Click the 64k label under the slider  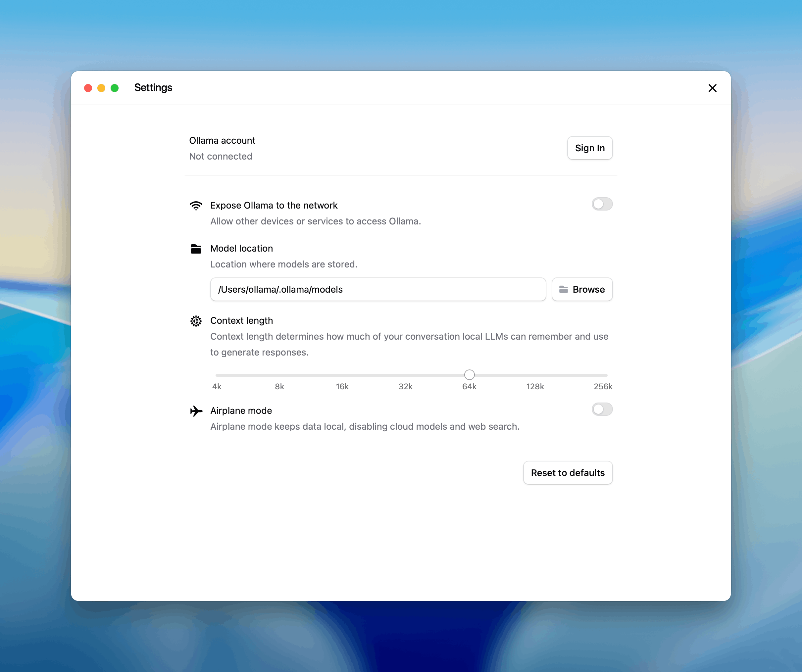[469, 386]
